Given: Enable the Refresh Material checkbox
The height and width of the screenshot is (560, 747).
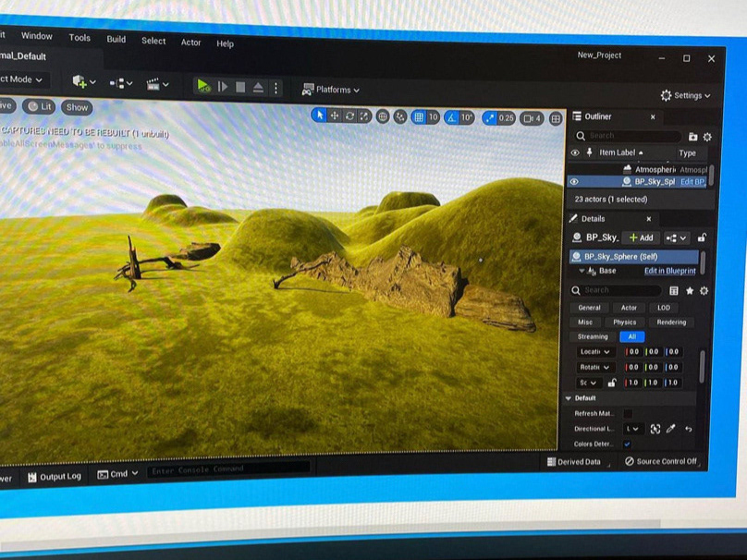Looking at the screenshot, I should (628, 413).
